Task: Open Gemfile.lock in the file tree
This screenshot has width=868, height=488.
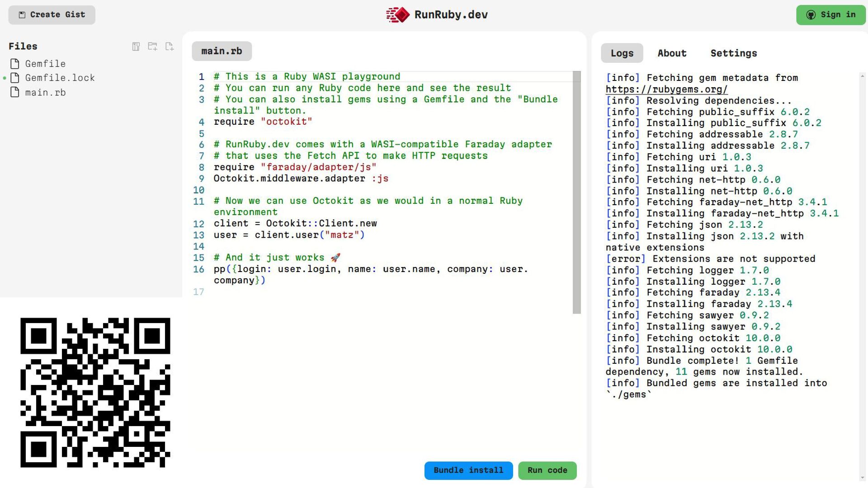Action: tap(60, 78)
